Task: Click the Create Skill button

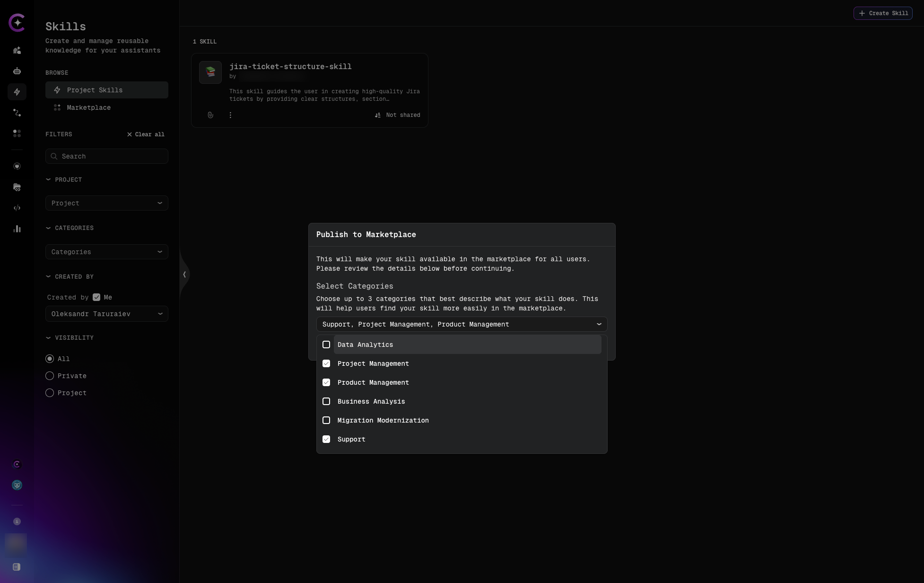Action: click(x=882, y=13)
